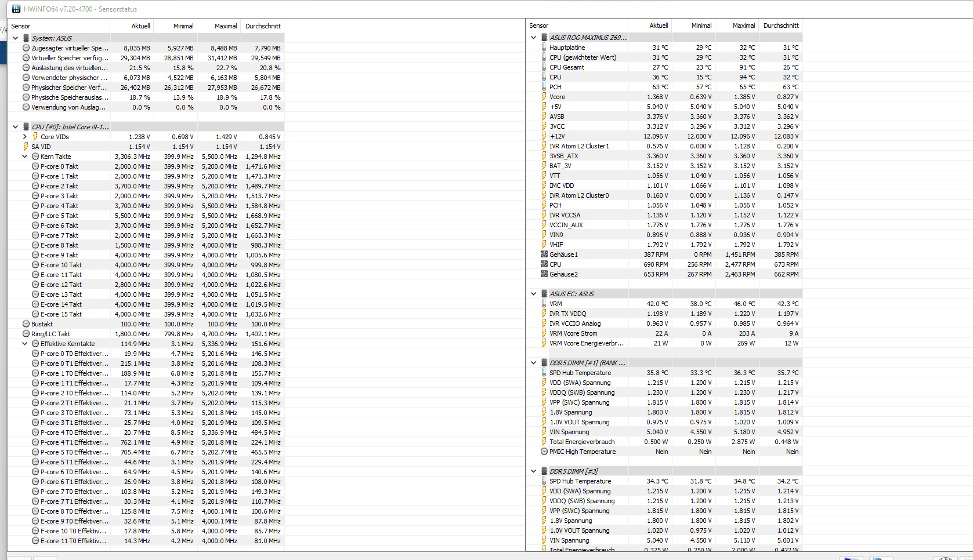Select the IMC VDD row

[665, 186]
